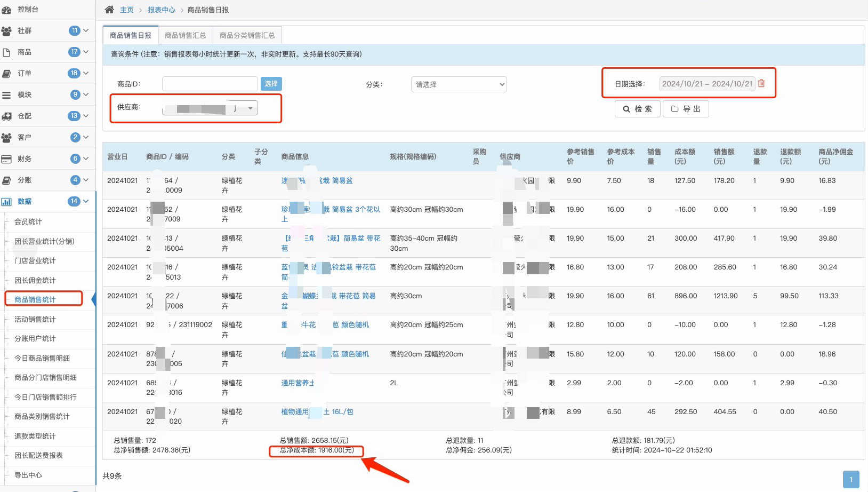Open 退款类型统计 in sidebar

click(35, 436)
